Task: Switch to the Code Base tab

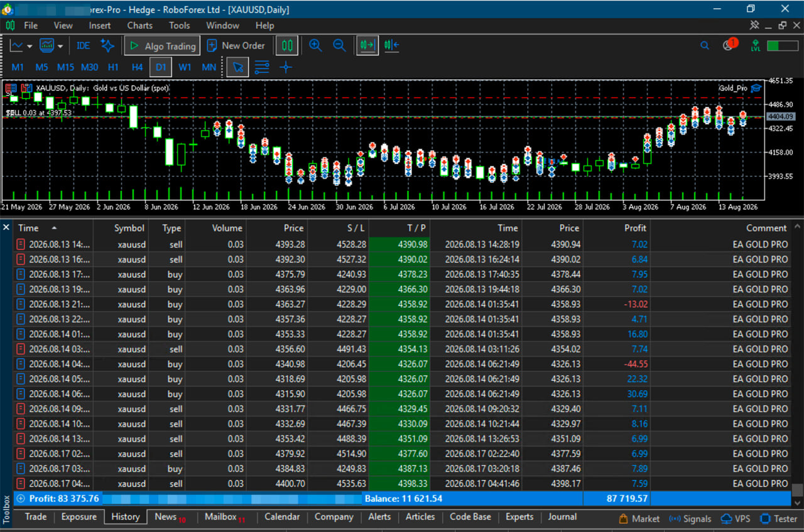Action: pos(470,517)
